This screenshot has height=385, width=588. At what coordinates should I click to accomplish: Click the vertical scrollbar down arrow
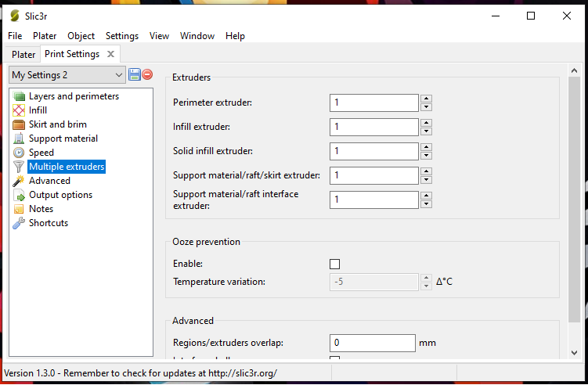click(x=574, y=352)
